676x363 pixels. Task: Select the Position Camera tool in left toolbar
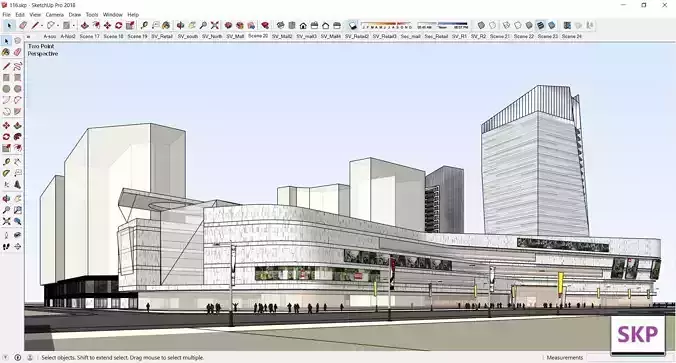point(6,235)
